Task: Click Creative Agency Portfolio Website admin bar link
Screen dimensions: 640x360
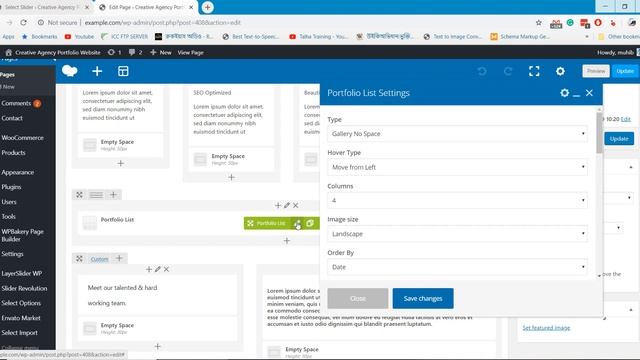Action: point(53,53)
